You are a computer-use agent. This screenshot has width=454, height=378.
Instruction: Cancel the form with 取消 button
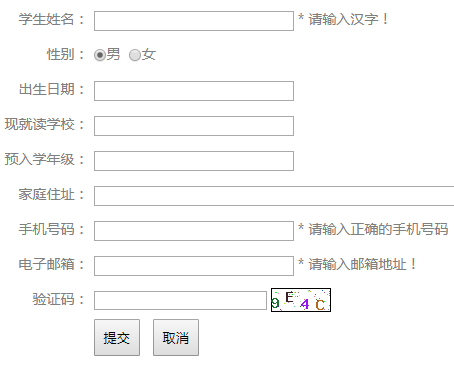[176, 338]
